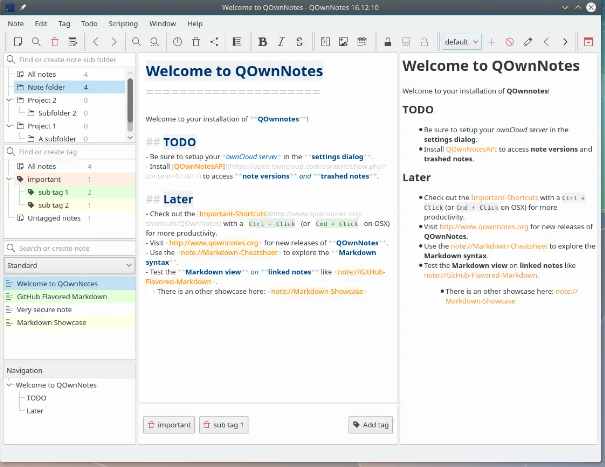Screen dimensions: 605x467
Task: Collapse the important tag tree
Action: 10,179
